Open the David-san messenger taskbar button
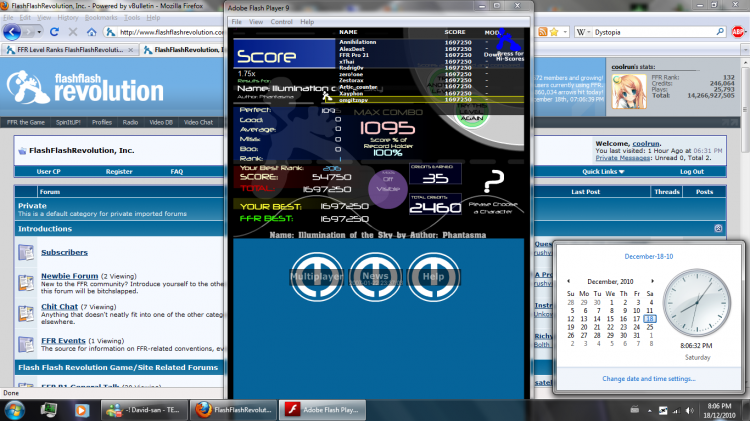Viewport: 750px width, 421px height. point(144,410)
